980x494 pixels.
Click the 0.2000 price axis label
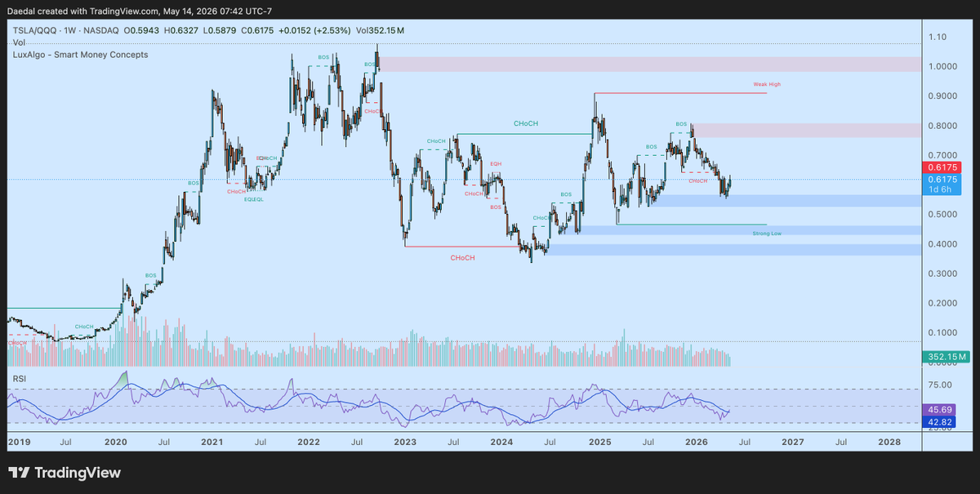tap(942, 303)
